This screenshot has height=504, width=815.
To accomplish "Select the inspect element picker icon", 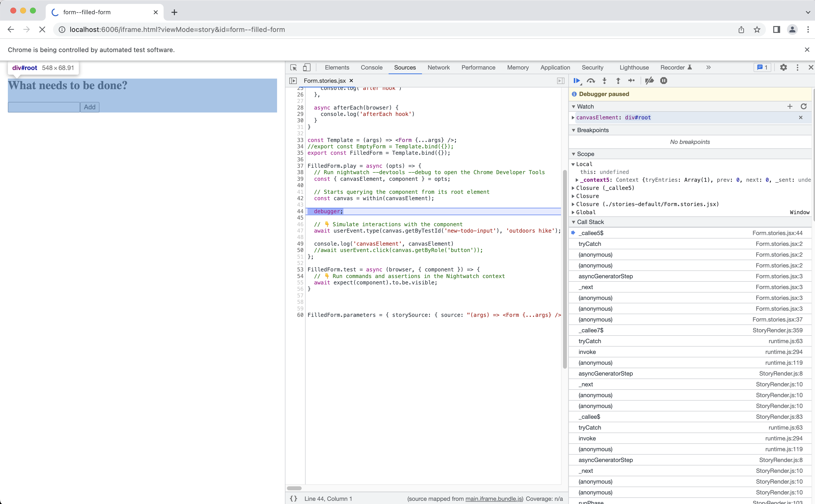I will point(293,67).
